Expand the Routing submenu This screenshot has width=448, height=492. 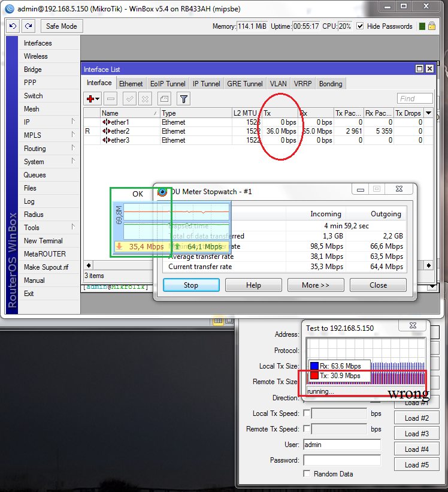pyautogui.click(x=73, y=147)
